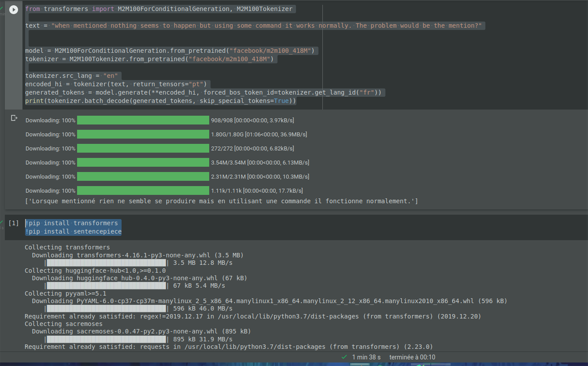Click the 'Collecting transformers' output line

pyautogui.click(x=67, y=247)
